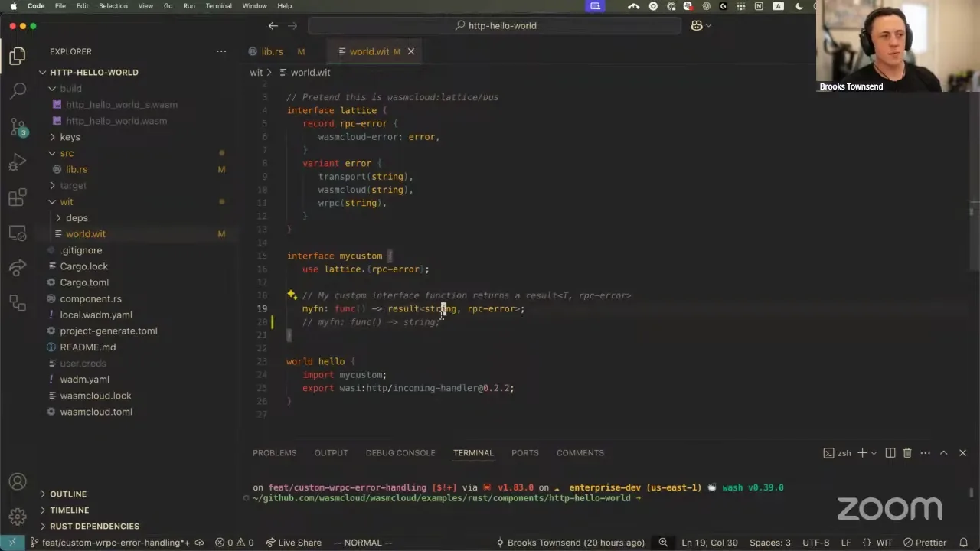Expand the deps folder
This screenshot has width=980, height=551.
(x=58, y=218)
